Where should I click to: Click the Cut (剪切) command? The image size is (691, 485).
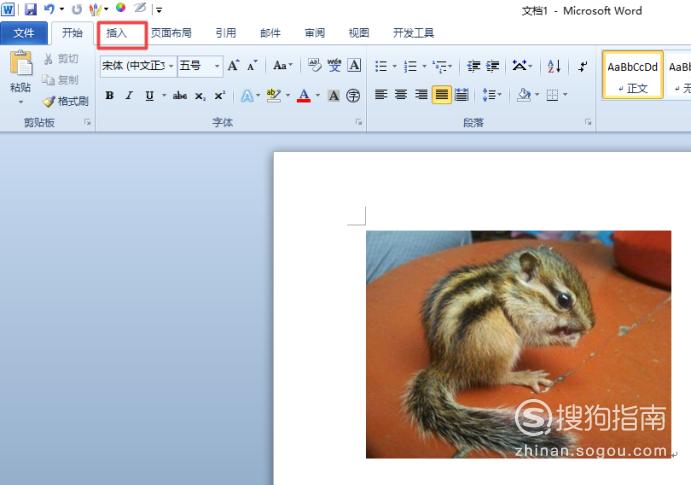pos(61,59)
